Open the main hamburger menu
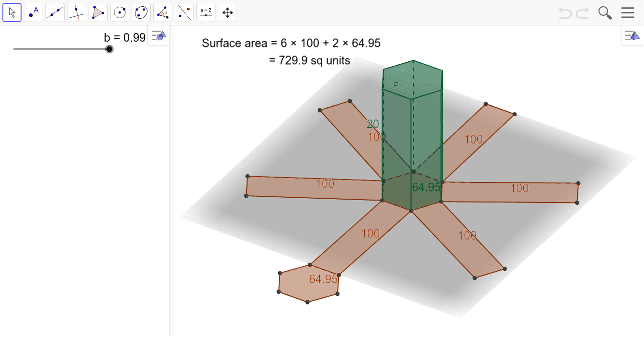The height and width of the screenshot is (337, 644). (x=628, y=12)
